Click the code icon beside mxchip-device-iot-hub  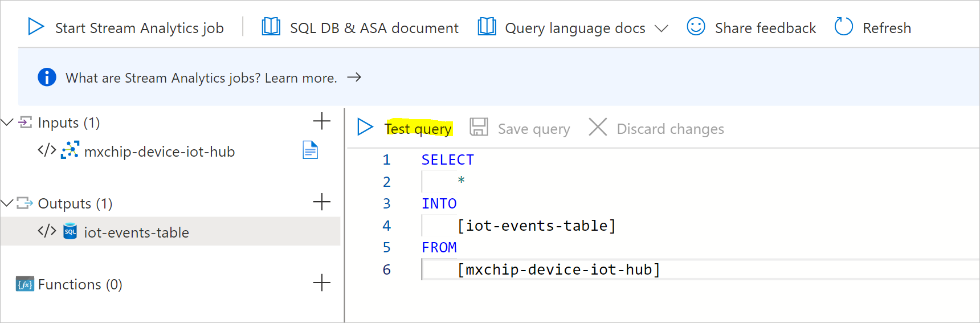coord(47,150)
